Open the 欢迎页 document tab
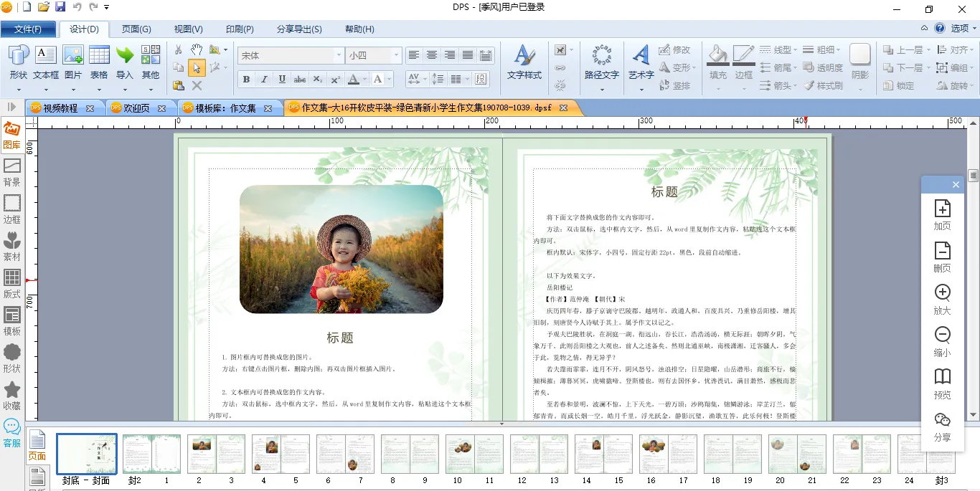 pos(136,108)
